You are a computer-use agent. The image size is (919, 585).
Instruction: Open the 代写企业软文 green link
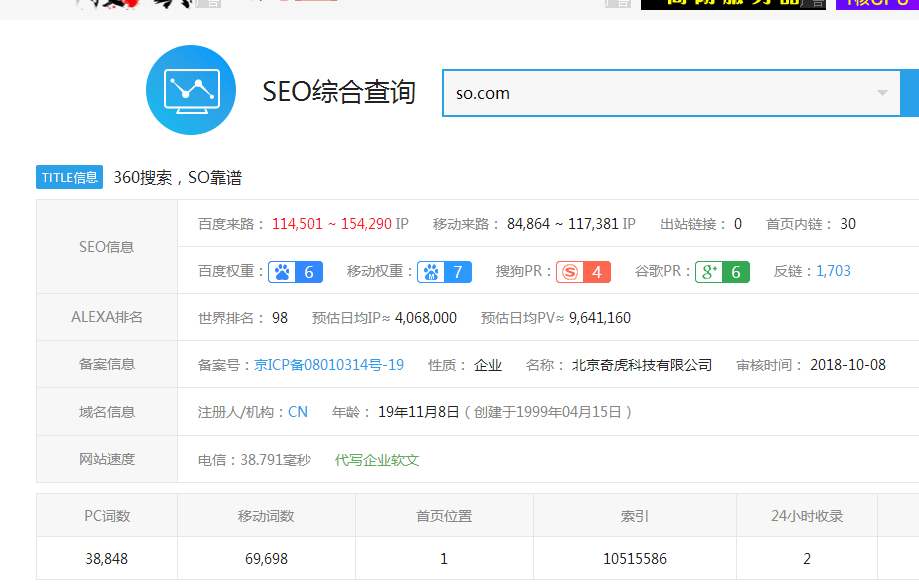[x=377, y=460]
